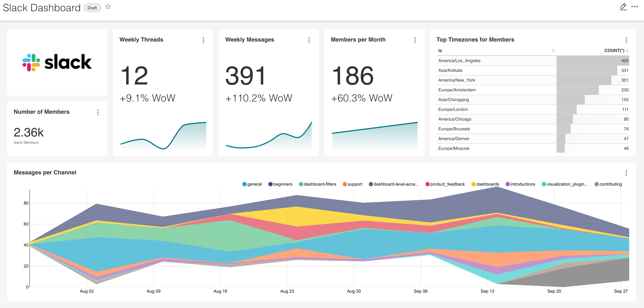
Task: Click the edit dashboard pencil icon
Action: click(623, 7)
